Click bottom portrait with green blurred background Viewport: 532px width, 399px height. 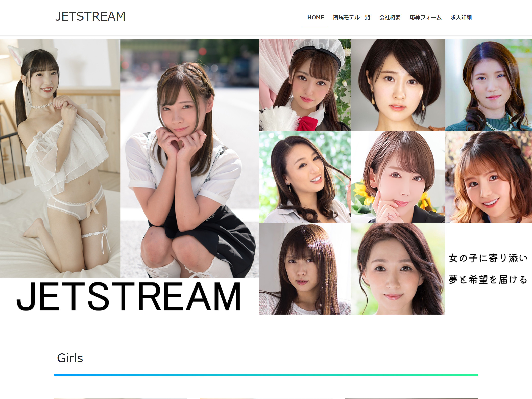(398, 268)
